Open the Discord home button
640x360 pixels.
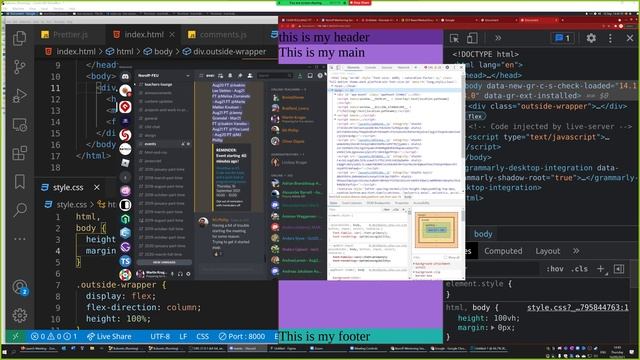coord(125,76)
